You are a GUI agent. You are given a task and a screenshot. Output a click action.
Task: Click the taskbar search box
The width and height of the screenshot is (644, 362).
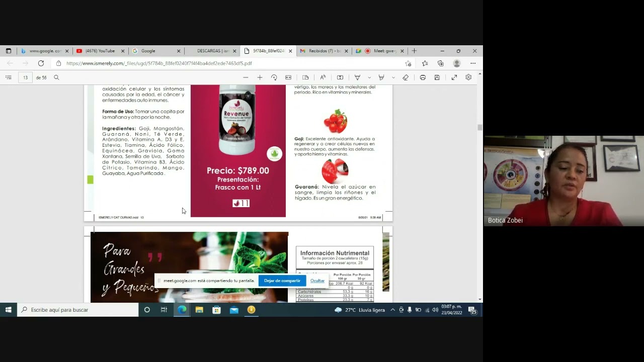coord(78,310)
